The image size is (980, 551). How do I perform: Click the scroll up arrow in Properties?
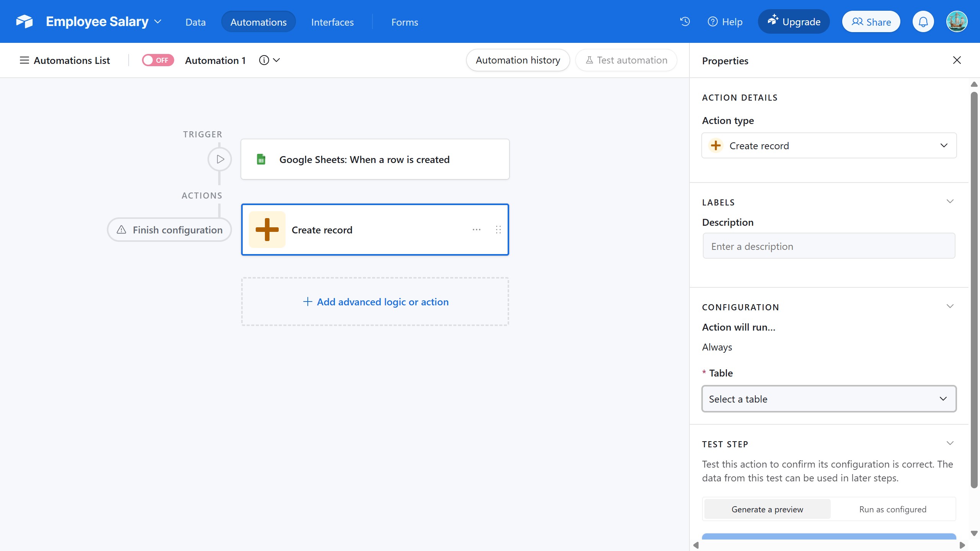[974, 84]
